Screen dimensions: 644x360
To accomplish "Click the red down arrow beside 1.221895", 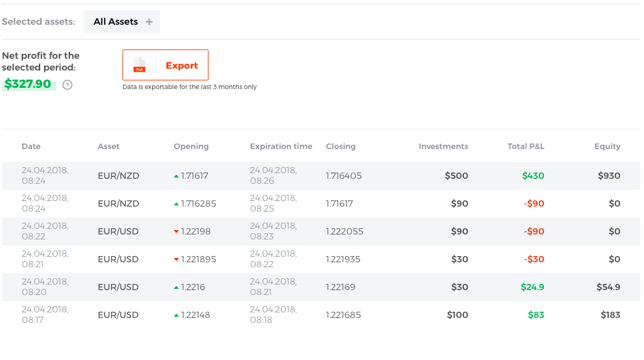I will click(176, 259).
